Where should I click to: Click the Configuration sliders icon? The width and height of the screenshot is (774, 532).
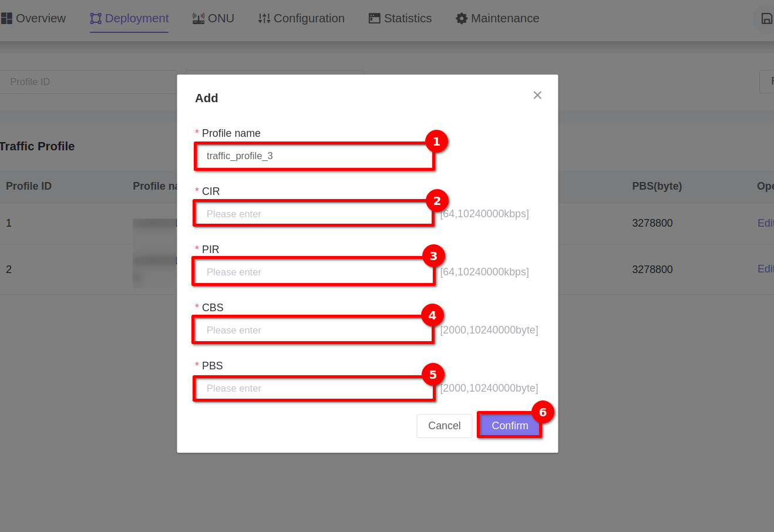click(264, 19)
